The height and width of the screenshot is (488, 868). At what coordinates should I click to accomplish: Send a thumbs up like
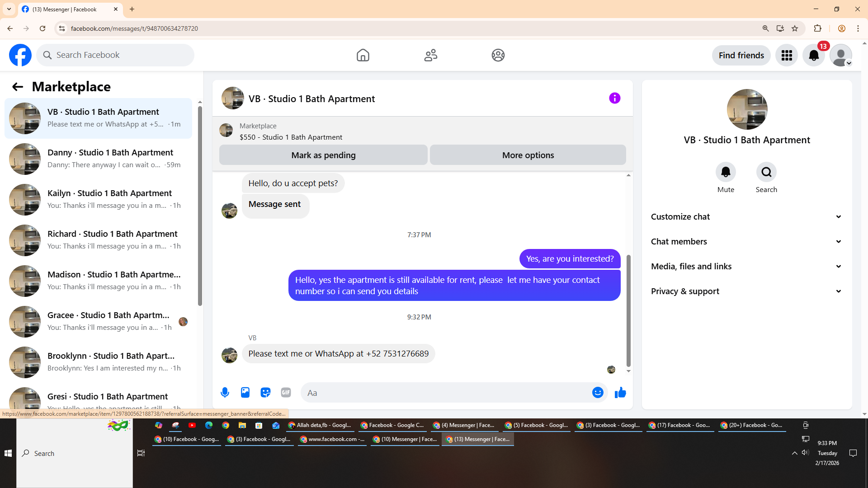pos(620,393)
